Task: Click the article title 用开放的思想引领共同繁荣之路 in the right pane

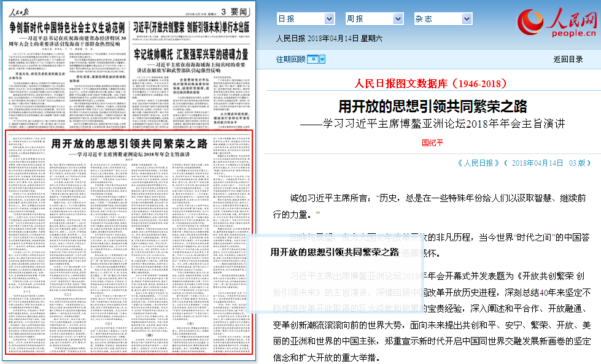Action: tap(433, 107)
